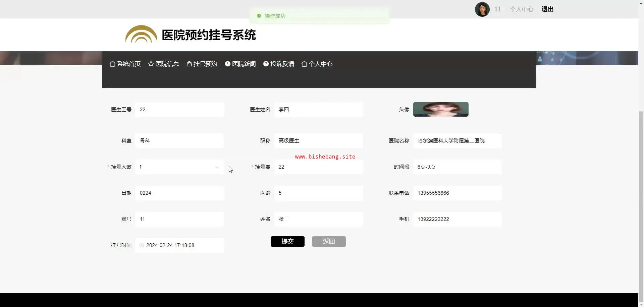The height and width of the screenshot is (307, 644).
Task: Click the username 11 in the top bar
Action: (497, 9)
